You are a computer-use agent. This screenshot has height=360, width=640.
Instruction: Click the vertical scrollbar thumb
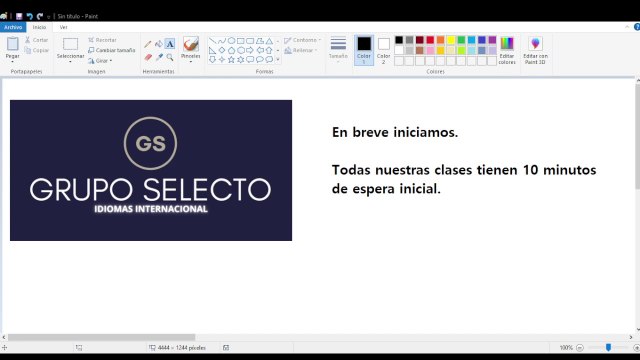[637, 137]
